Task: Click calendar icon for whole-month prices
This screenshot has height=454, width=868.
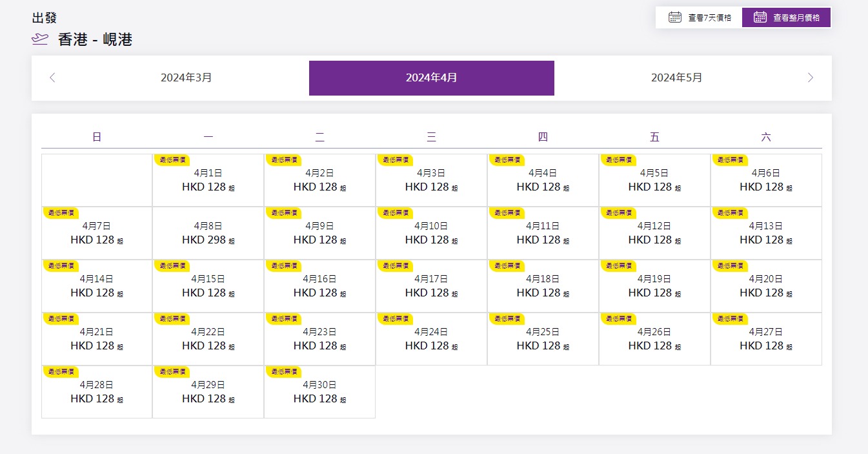Action: 760,17
